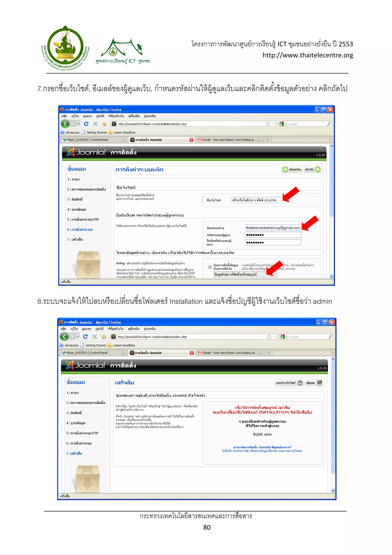Open new tab with plus icon in upper browser
This screenshot has width=392, height=555.
[x=268, y=140]
